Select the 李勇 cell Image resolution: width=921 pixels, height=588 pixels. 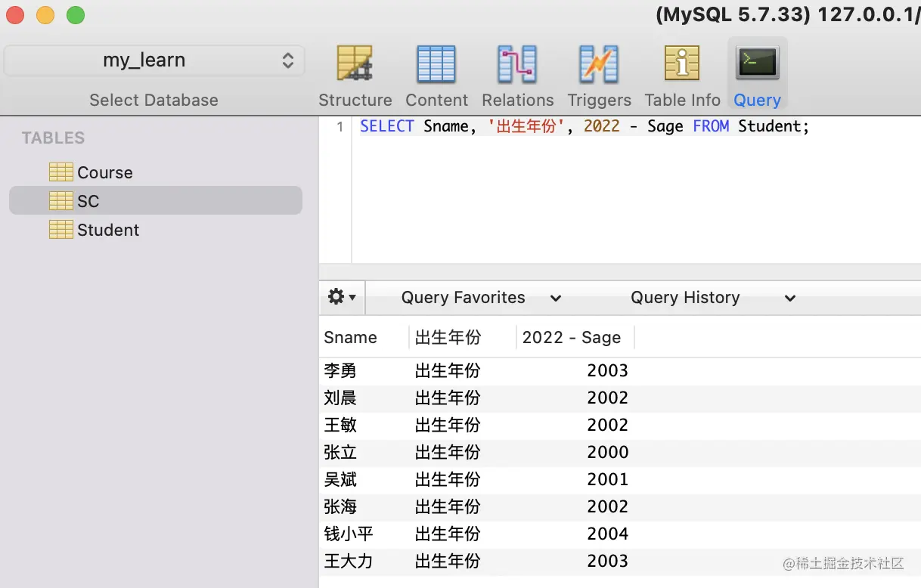(x=340, y=370)
